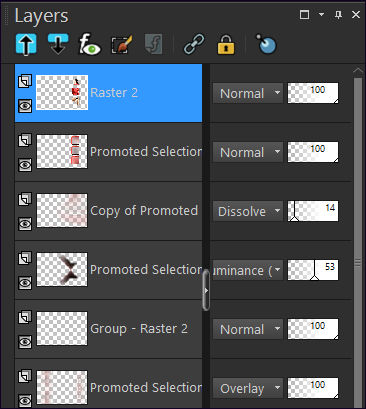The width and height of the screenshot is (366, 409).
Task: Click the edit selection brush icon
Action: click(122, 44)
